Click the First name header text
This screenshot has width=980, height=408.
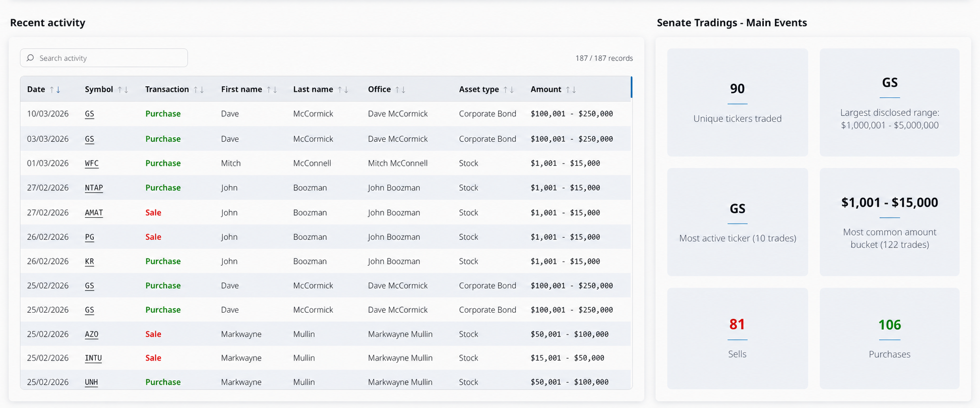241,89
